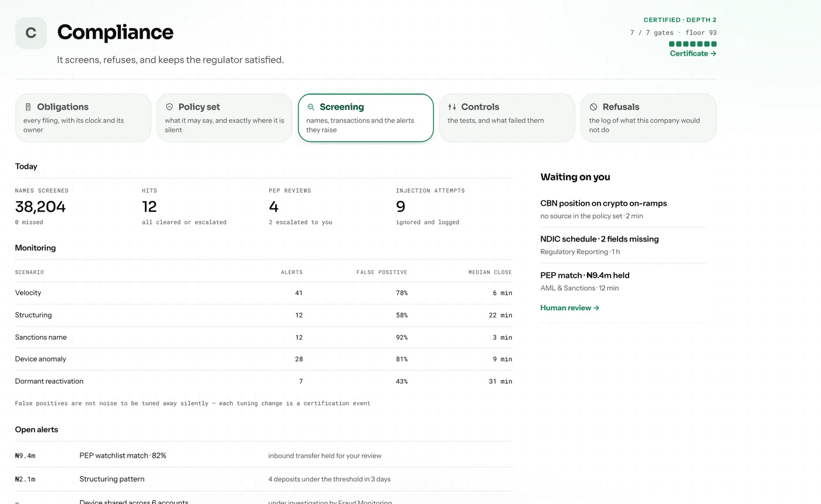821x504 pixels.
Task: Click "inbound transfer held for your review" text
Action: 325,455
